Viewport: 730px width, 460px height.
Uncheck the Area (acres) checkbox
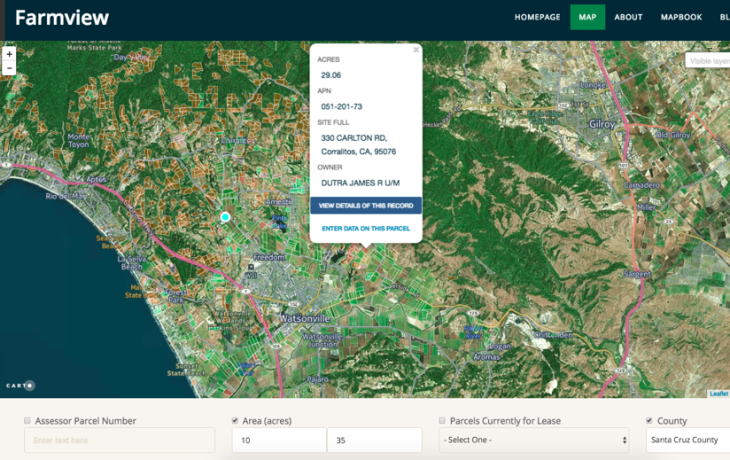click(235, 420)
